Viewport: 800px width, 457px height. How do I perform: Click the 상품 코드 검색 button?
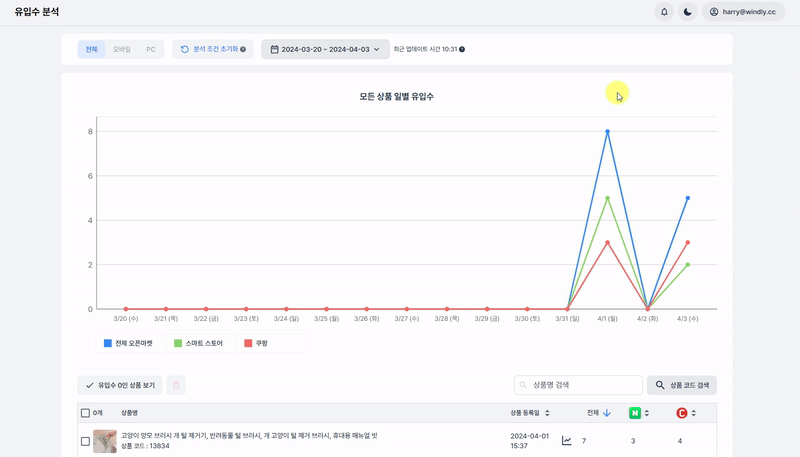point(682,385)
